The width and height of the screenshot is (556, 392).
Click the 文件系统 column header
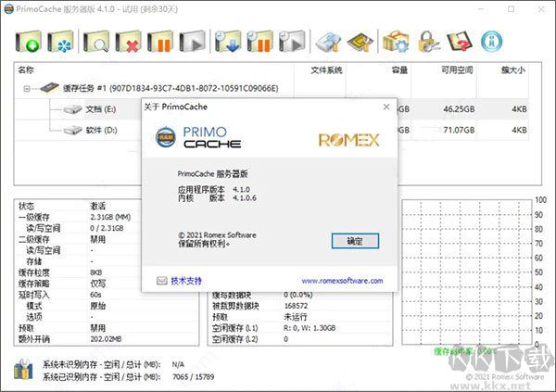pos(326,70)
